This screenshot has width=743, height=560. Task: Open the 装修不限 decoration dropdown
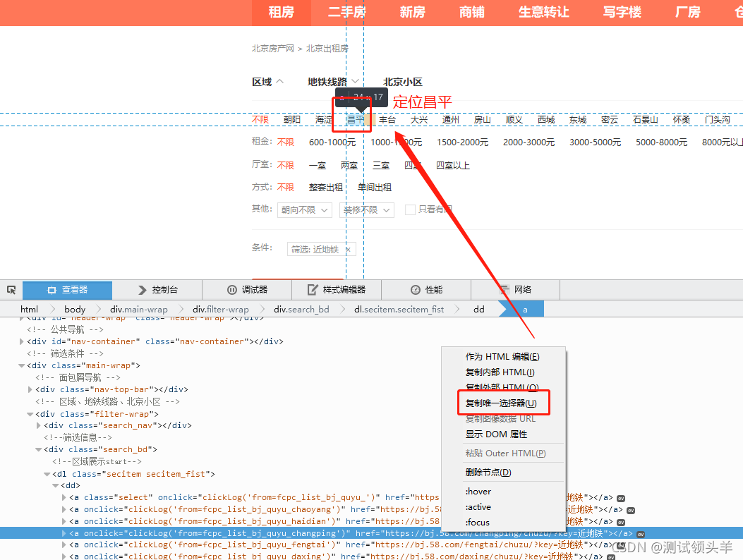pos(367,210)
